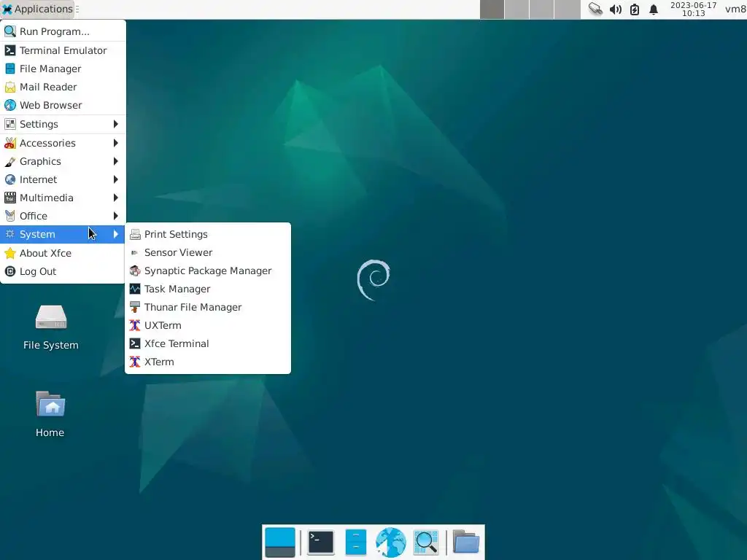
Task: Click the Applications menu button
Action: tap(38, 9)
